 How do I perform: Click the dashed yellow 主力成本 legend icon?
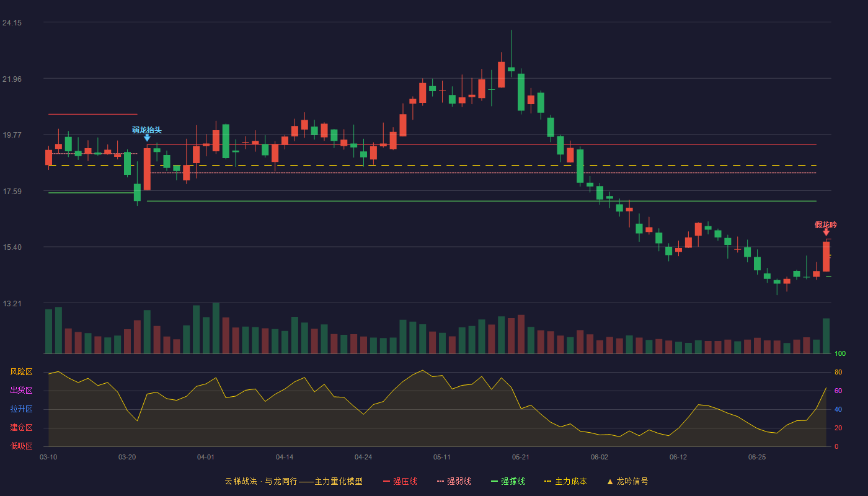tap(547, 481)
